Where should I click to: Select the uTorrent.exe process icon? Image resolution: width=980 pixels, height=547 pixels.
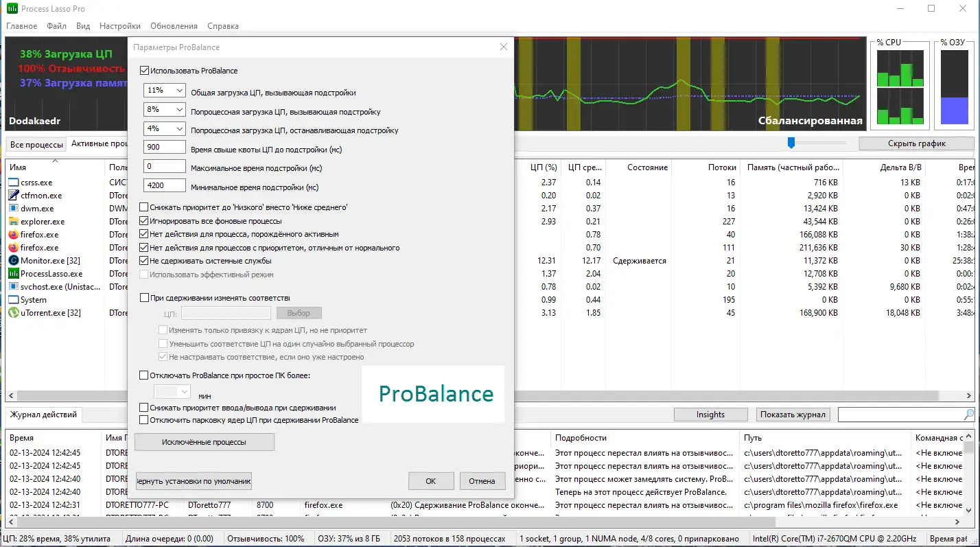pos(15,313)
